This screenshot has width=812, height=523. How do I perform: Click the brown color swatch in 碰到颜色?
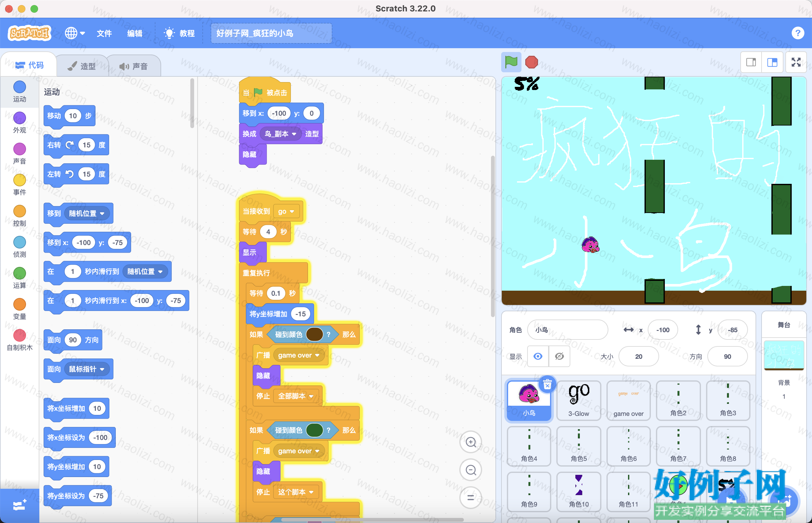pos(314,334)
